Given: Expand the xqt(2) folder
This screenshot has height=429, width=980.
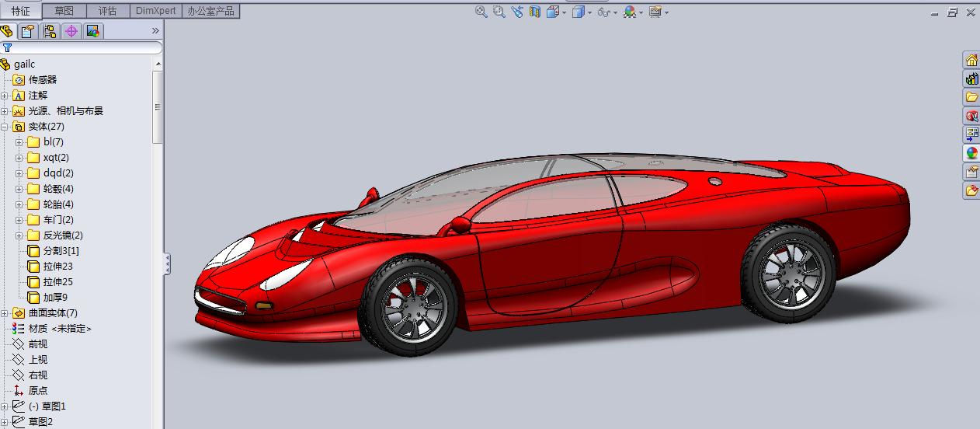Looking at the screenshot, I should pos(19,158).
